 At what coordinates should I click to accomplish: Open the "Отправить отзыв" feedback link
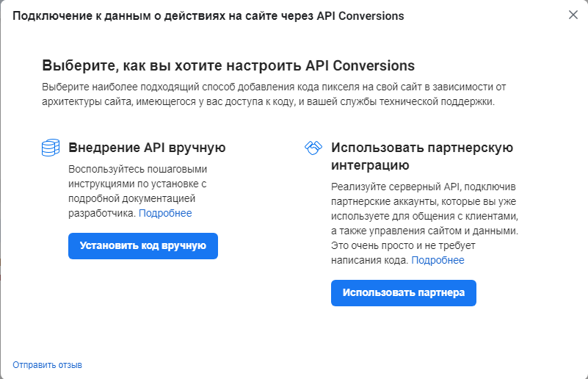pyautogui.click(x=47, y=364)
